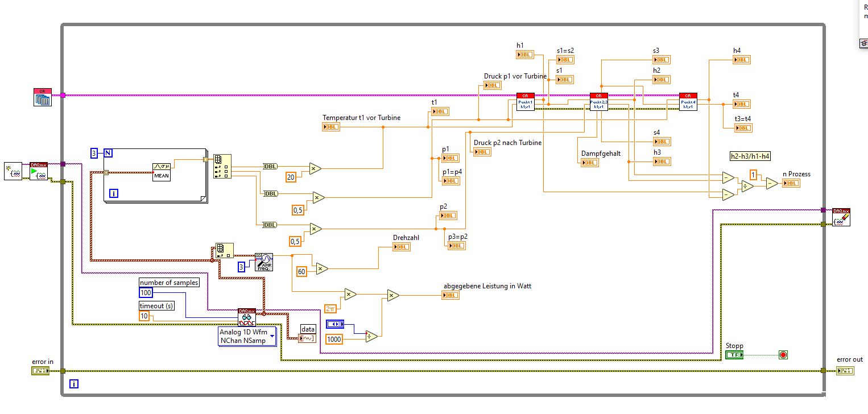Select the s4 indicator terminal
The image size is (868, 414).
pos(662,142)
